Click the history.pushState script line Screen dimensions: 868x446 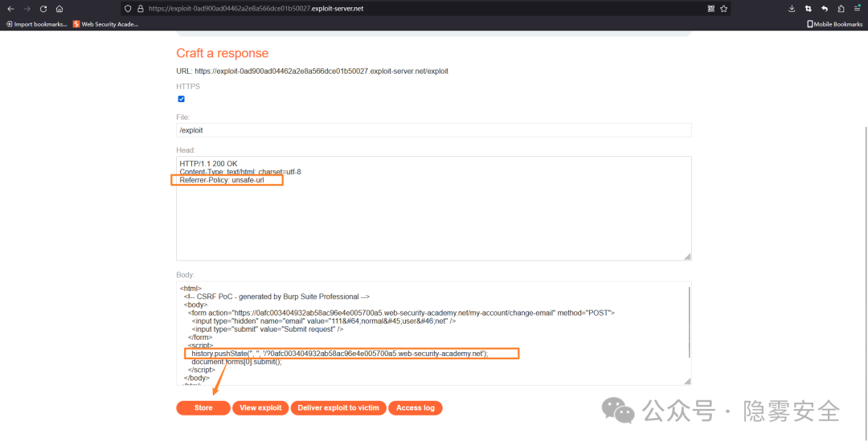point(340,354)
